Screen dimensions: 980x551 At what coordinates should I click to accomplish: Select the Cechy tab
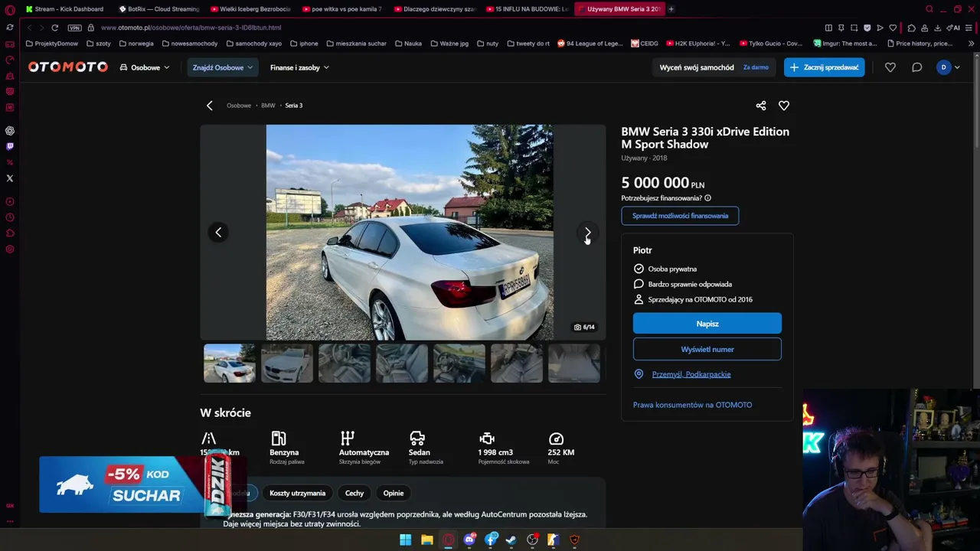(354, 493)
